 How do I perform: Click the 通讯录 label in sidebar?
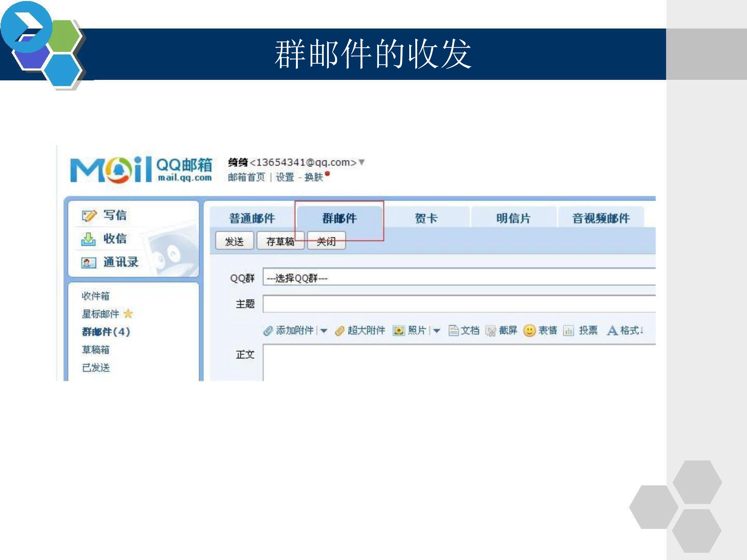[x=121, y=262]
